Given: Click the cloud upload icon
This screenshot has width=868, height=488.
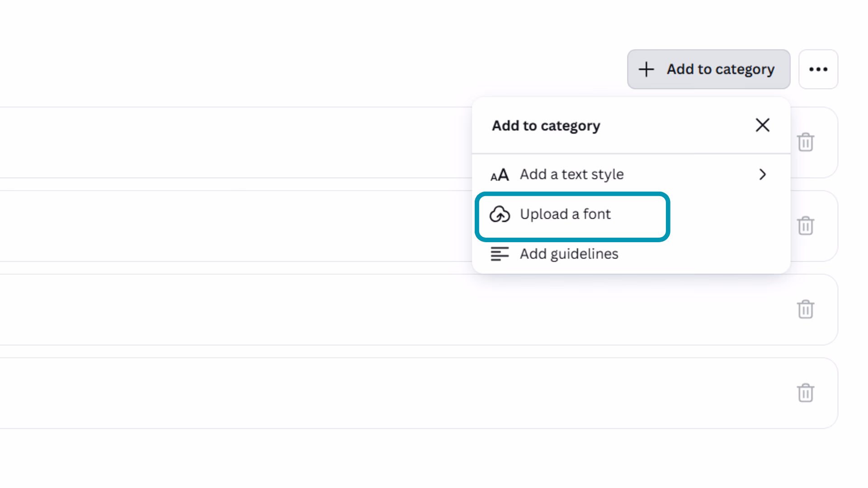Looking at the screenshot, I should click(x=500, y=215).
